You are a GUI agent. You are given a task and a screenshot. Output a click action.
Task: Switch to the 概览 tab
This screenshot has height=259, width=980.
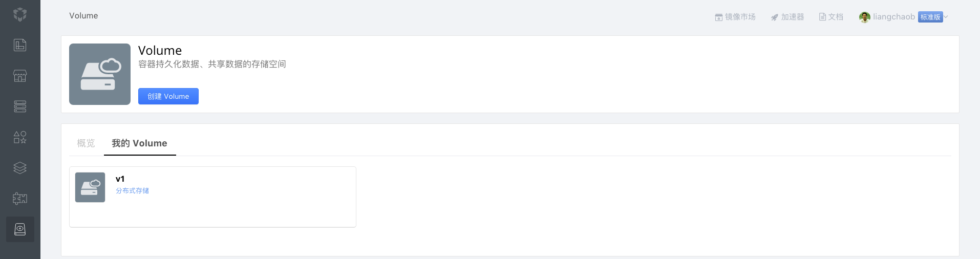86,143
